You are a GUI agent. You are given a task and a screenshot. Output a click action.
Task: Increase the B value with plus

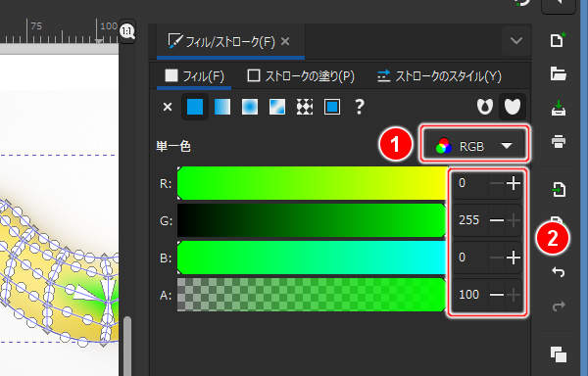(x=514, y=258)
